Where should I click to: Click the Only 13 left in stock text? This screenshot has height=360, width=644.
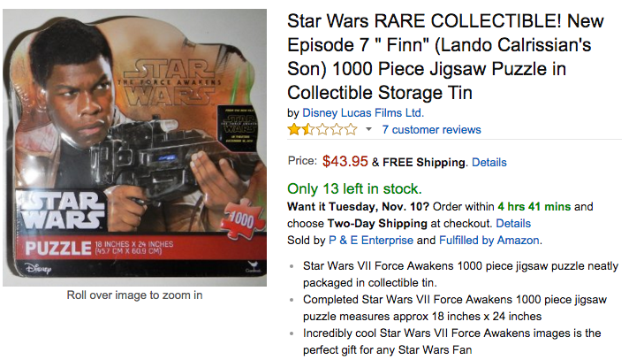click(x=354, y=189)
